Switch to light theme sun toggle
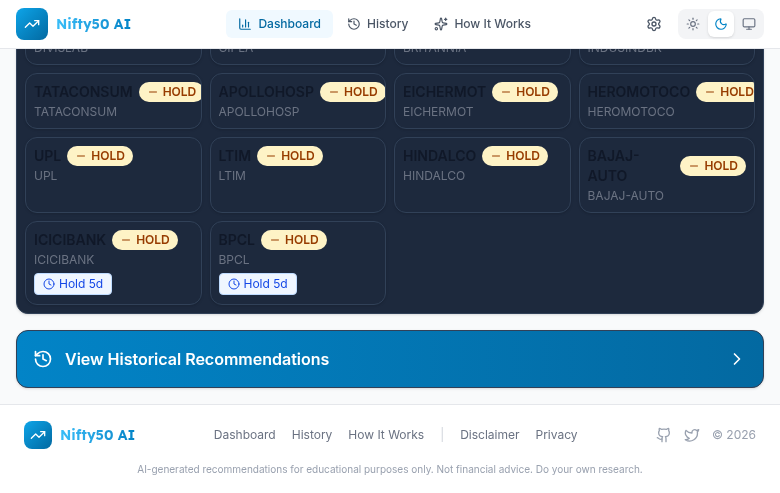Image resolution: width=780 pixels, height=493 pixels. [x=693, y=24]
